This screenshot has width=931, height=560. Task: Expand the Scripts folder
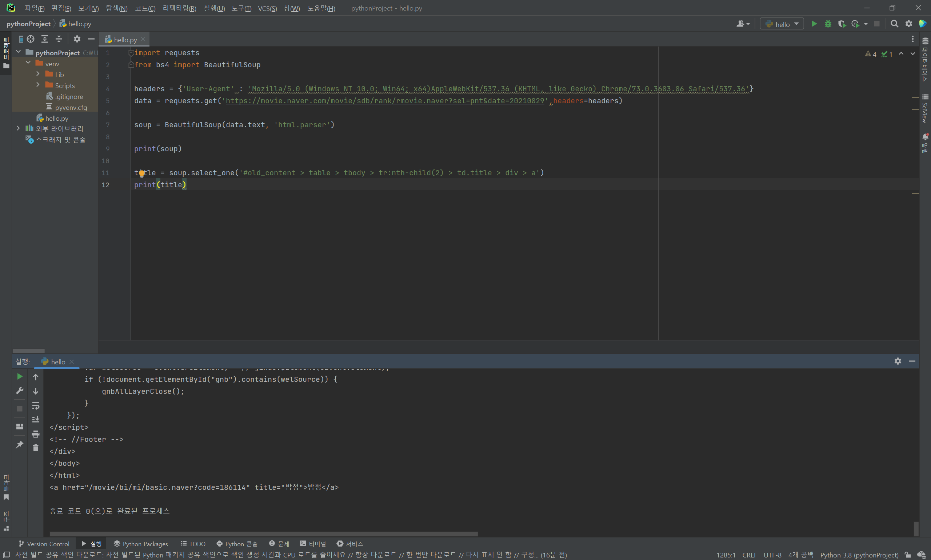pyautogui.click(x=38, y=84)
